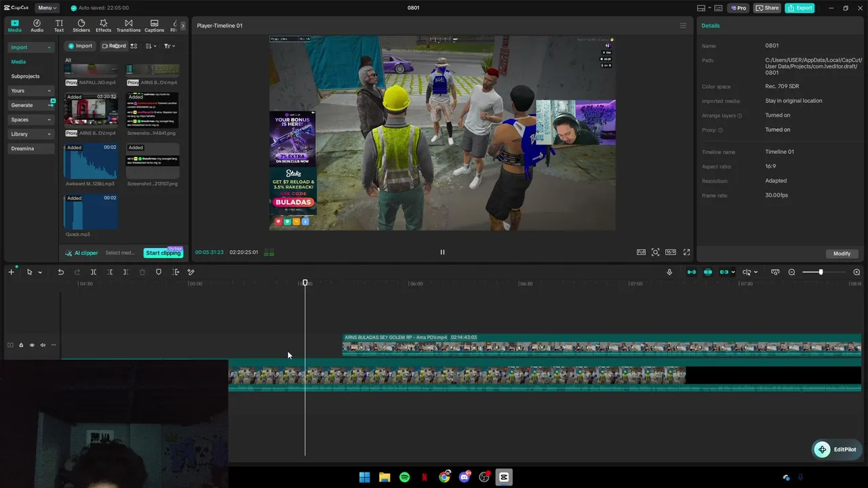Viewport: 868px width, 488px height.
Task: Open the player panel menu icon
Action: 683,26
